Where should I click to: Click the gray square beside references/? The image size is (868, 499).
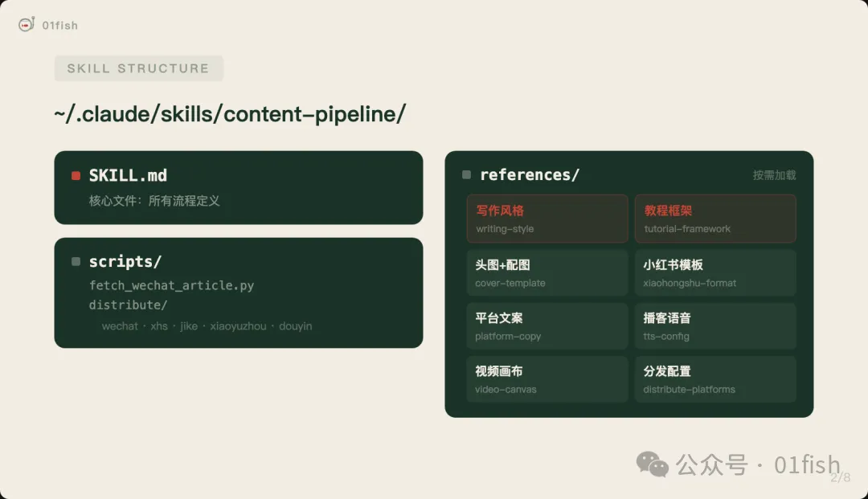pos(466,175)
